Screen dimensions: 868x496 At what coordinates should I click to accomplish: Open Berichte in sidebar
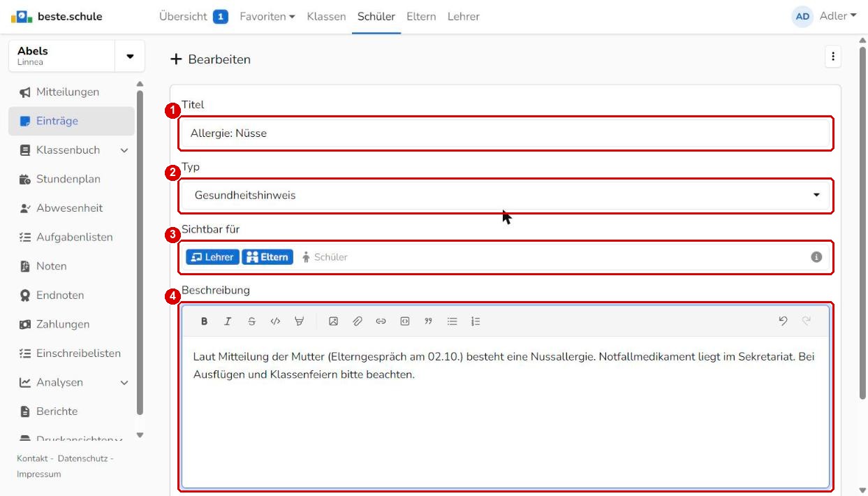coord(71,411)
